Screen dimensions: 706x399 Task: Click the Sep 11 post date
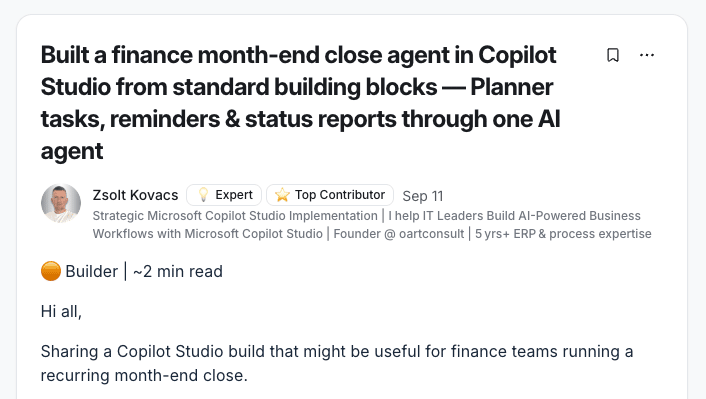(x=423, y=196)
